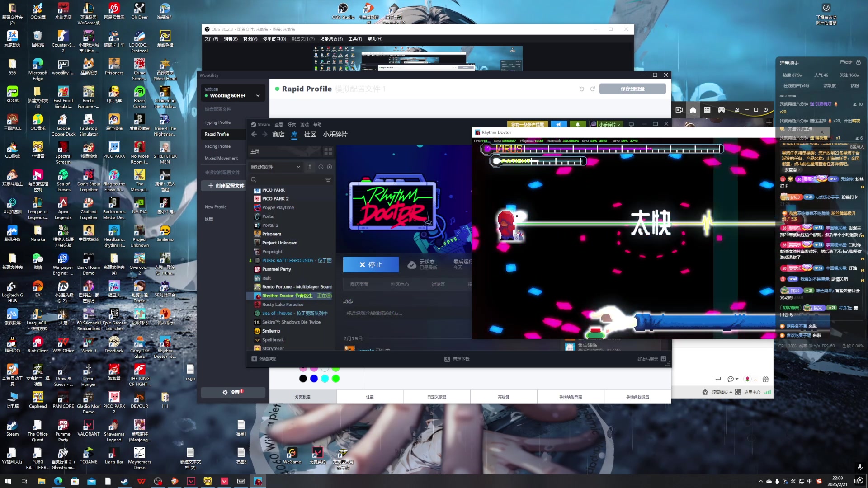The height and width of the screenshot is (488, 868).
Task: Click Rhythm Doctor banner artwork in Steam
Action: click(x=404, y=199)
